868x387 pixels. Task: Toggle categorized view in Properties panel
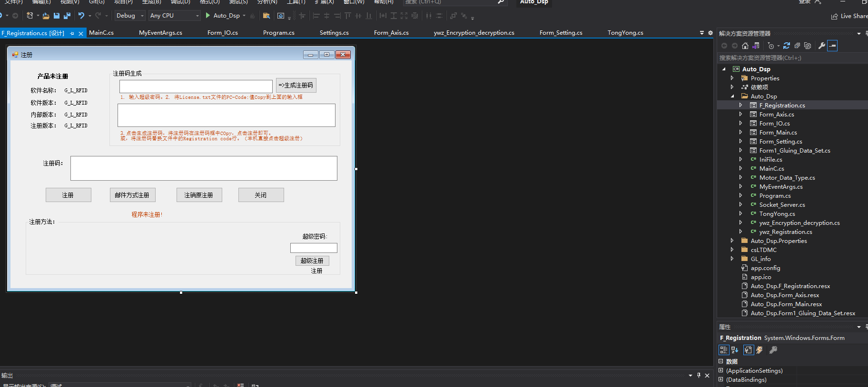723,350
